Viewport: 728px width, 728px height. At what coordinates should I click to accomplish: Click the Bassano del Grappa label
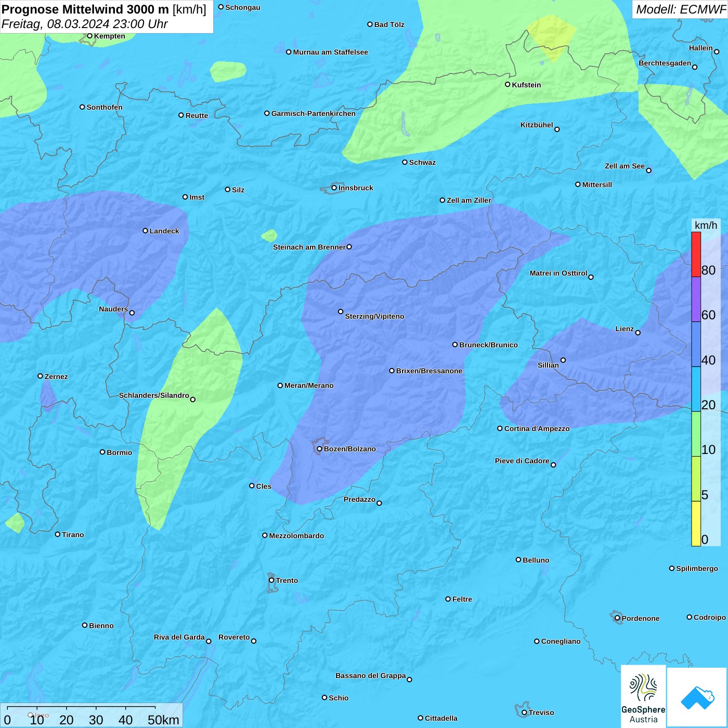(x=371, y=675)
